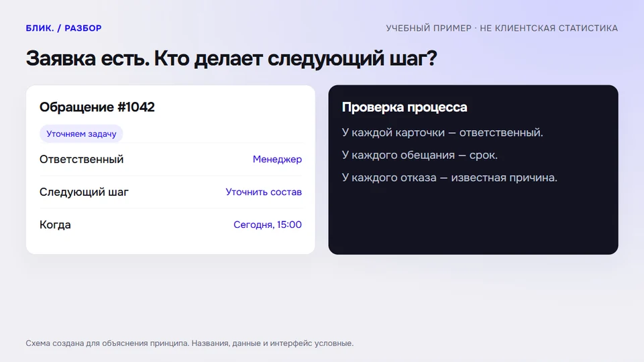The height and width of the screenshot is (362, 644).
Task: Click the footer note 'Схема создана для объяснения принципа'
Action: [x=107, y=343]
